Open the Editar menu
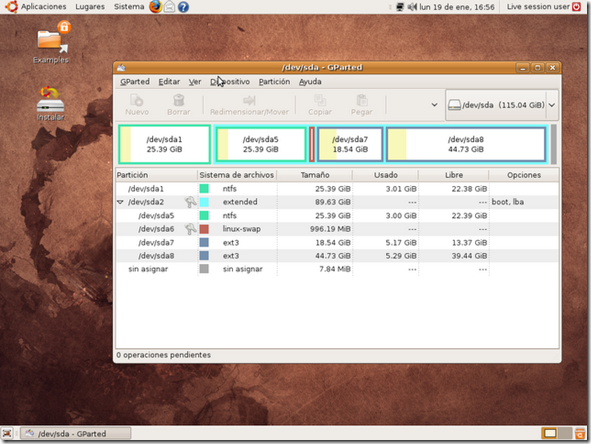This screenshot has width=591, height=444. tap(169, 82)
